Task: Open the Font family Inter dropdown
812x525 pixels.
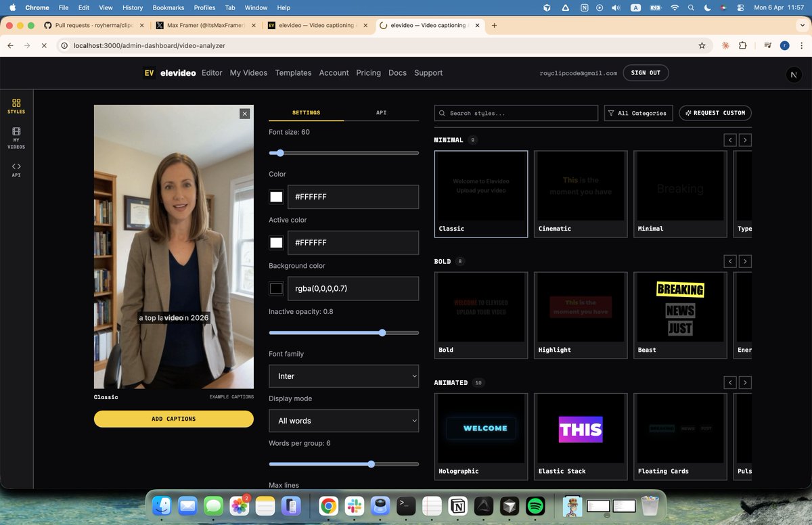Action: coord(344,376)
